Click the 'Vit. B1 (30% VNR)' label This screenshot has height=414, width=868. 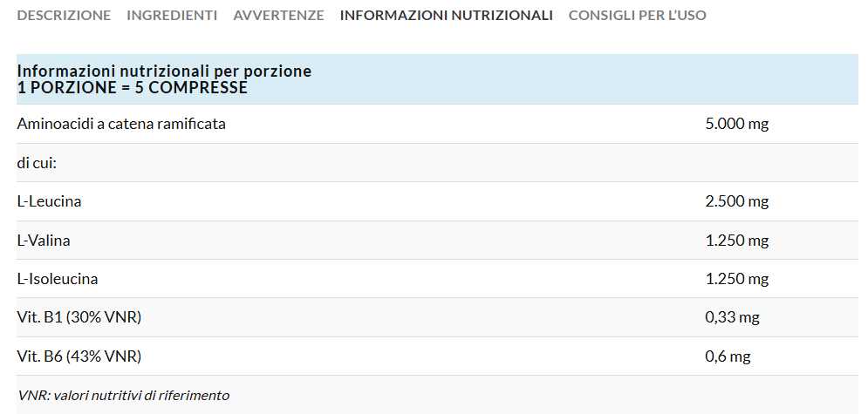click(x=79, y=317)
